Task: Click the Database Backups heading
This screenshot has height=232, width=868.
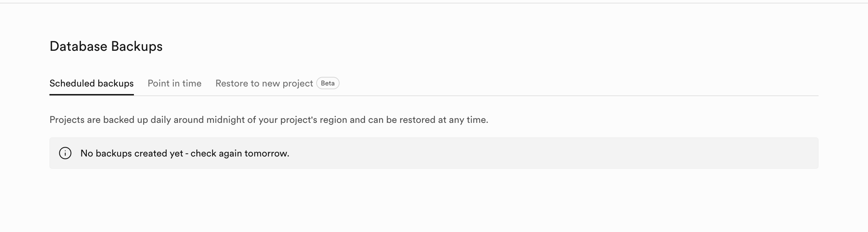Action: pyautogui.click(x=106, y=46)
